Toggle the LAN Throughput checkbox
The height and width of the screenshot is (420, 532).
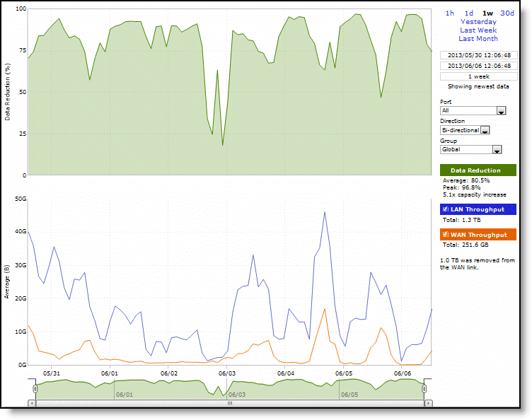coord(445,209)
